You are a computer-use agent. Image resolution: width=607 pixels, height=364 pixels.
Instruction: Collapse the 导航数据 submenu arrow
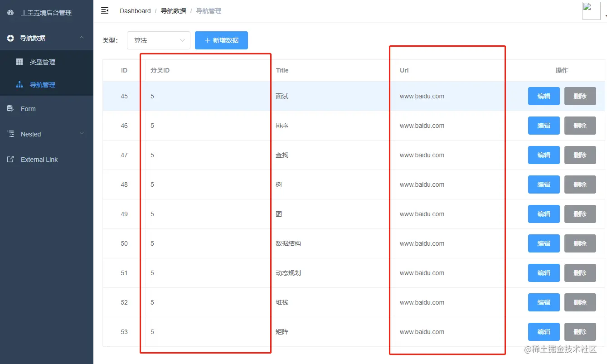pyautogui.click(x=82, y=38)
